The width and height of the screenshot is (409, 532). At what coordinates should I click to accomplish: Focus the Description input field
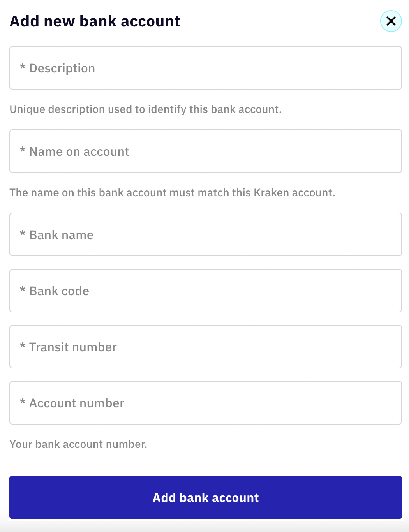point(206,68)
